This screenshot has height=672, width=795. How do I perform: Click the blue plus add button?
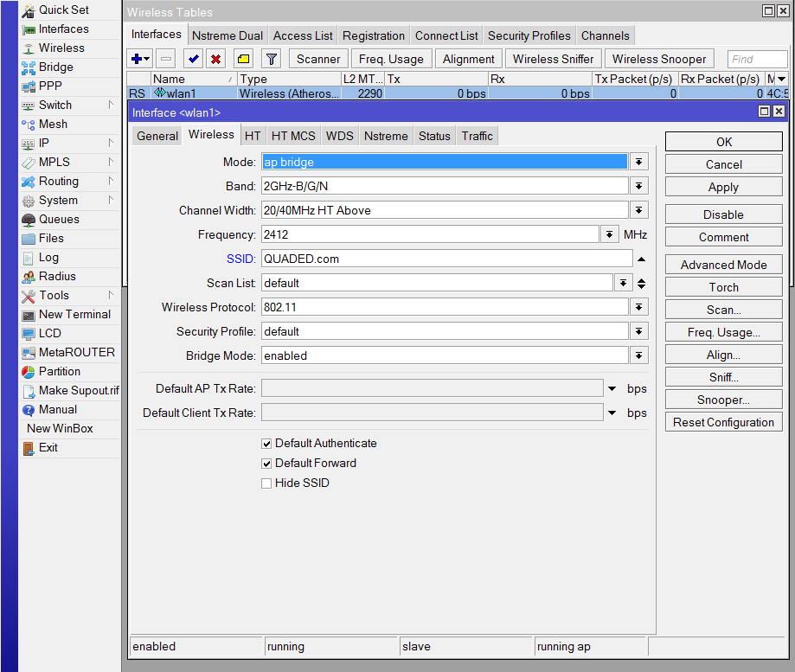[x=139, y=59]
